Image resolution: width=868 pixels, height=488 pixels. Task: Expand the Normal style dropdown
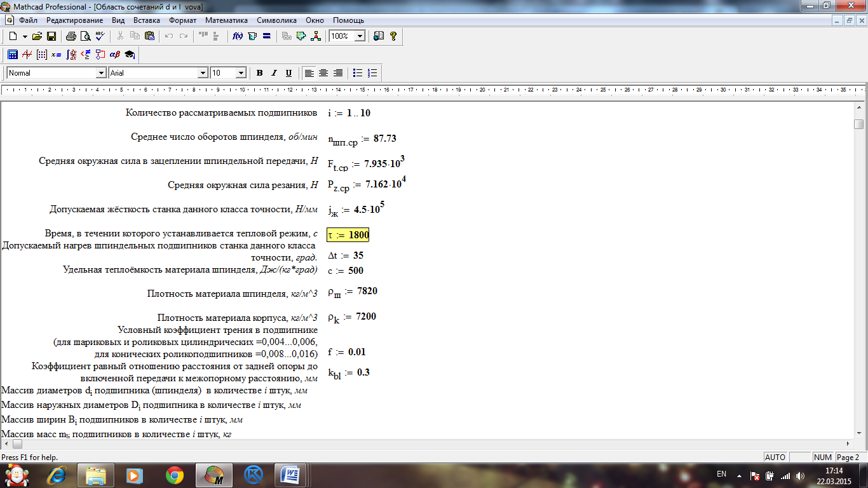(x=100, y=73)
